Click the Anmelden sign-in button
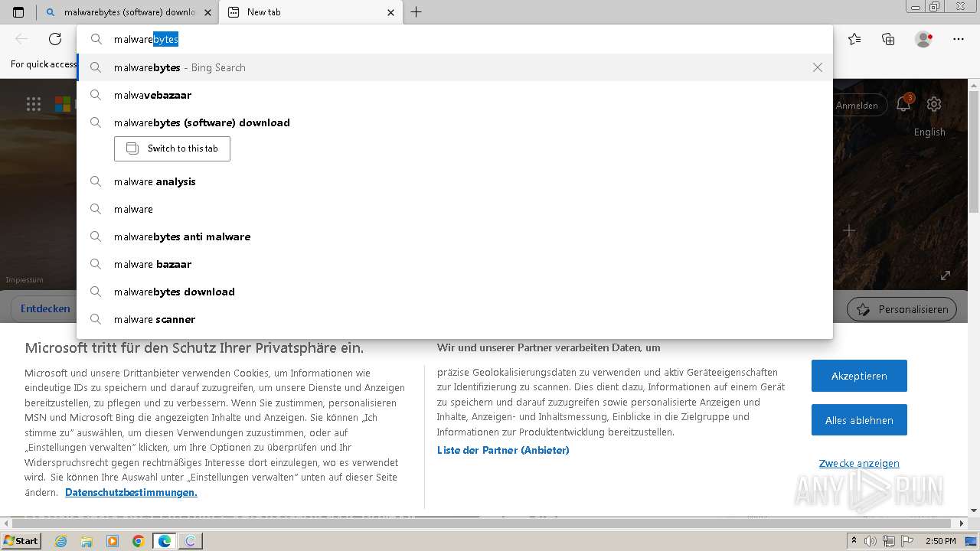 (x=857, y=105)
